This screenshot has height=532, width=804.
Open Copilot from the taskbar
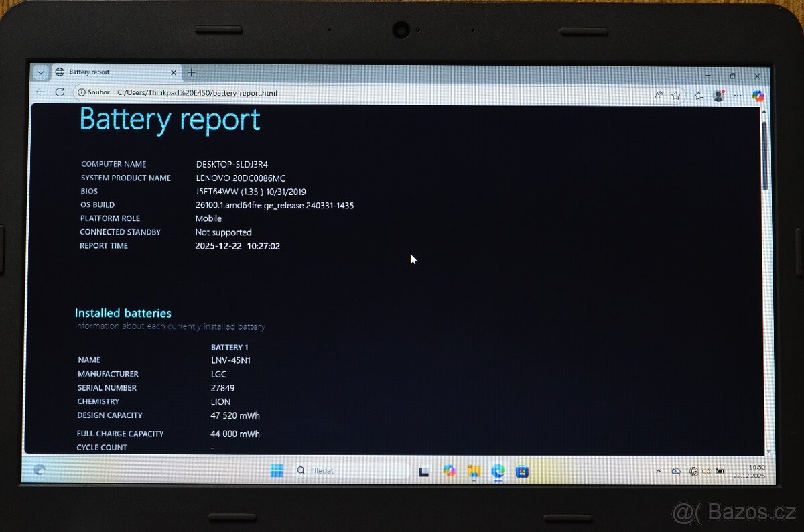click(450, 471)
